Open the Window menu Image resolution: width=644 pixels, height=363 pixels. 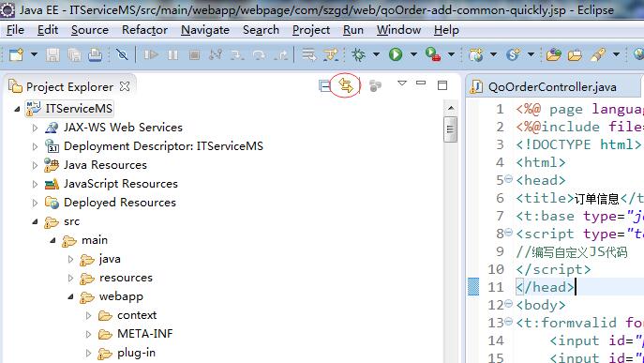pos(398,30)
